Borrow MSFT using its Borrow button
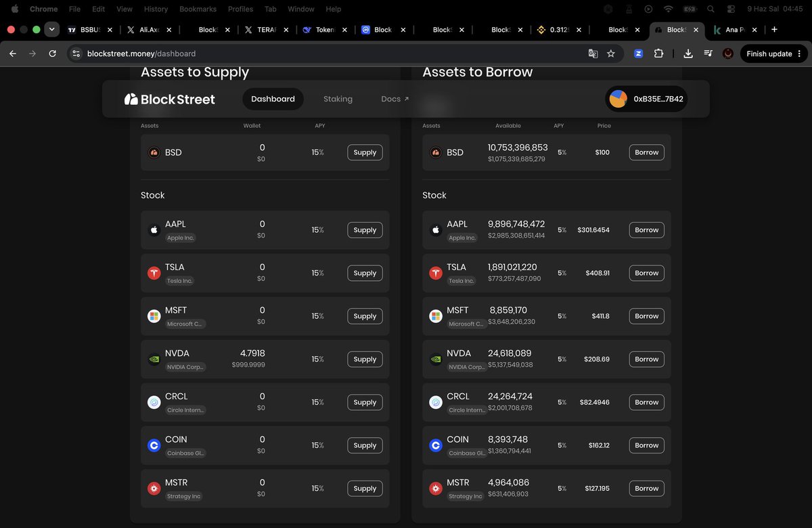Viewport: 812px width, 528px height. [646, 316]
